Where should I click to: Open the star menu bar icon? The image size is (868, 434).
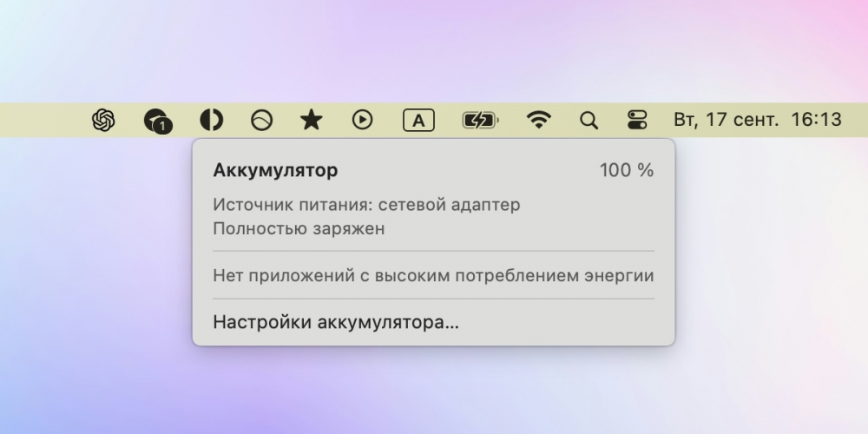[311, 120]
